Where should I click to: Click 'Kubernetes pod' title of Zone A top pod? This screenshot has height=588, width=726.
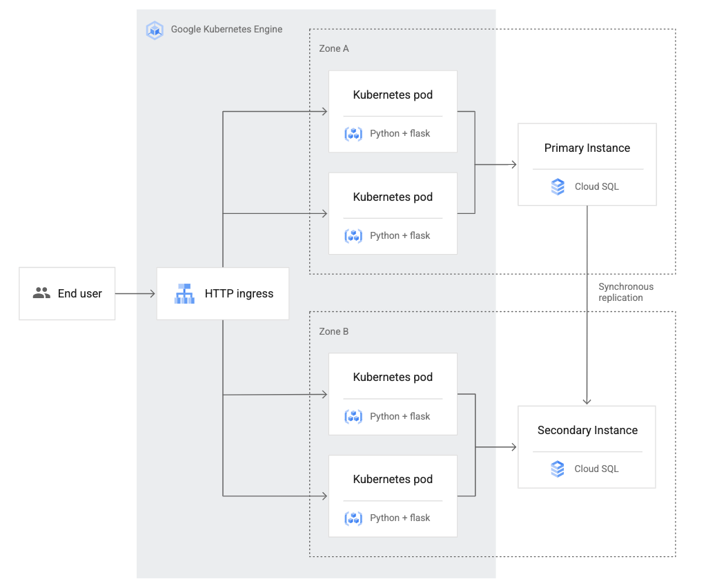393,95
